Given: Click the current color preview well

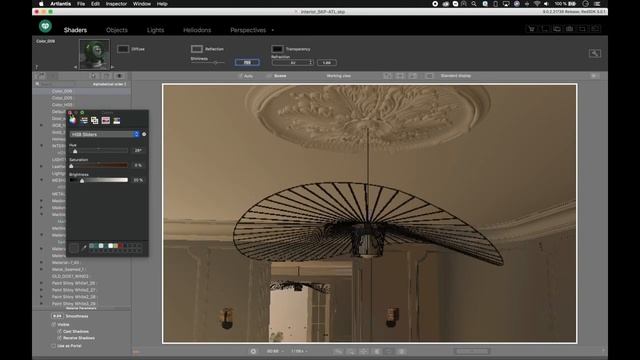Looking at the screenshot, I should (x=74, y=247).
